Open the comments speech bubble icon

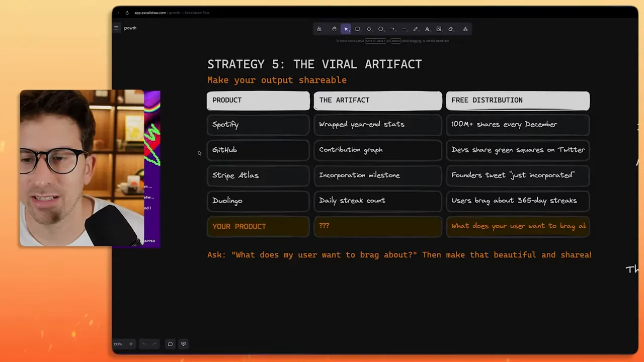pos(170,344)
